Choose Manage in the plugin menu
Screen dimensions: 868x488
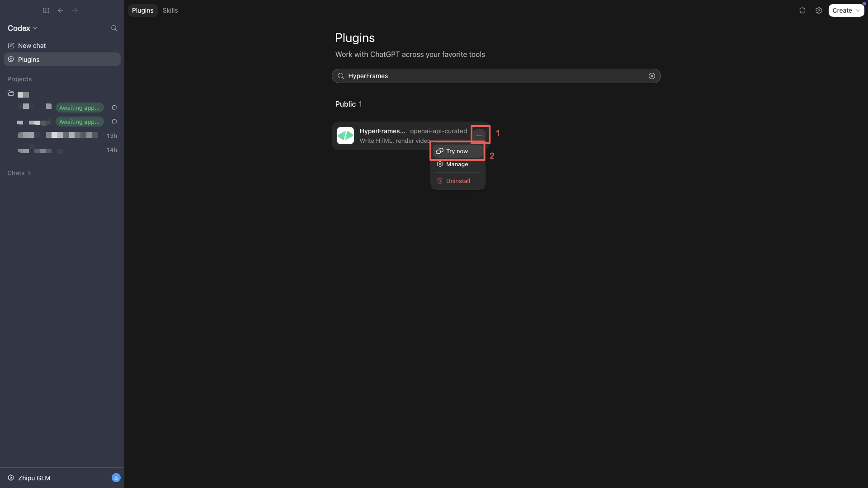[x=458, y=164]
